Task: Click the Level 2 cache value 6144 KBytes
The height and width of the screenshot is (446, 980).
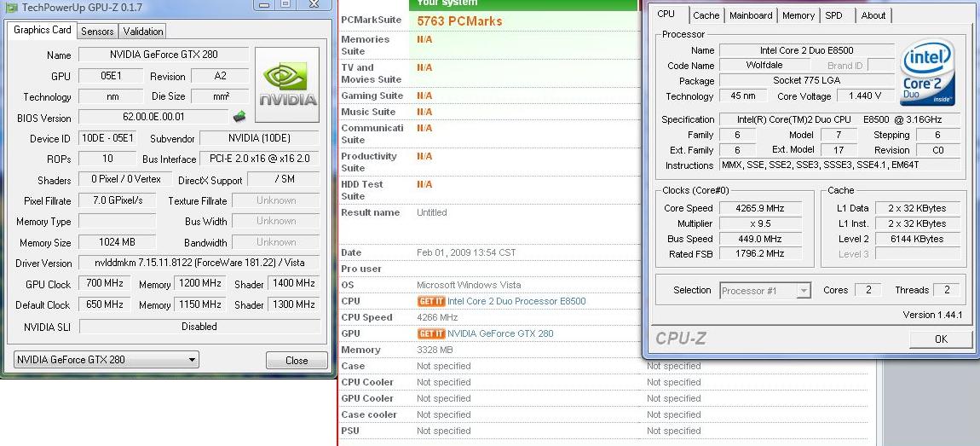Action: [x=917, y=239]
